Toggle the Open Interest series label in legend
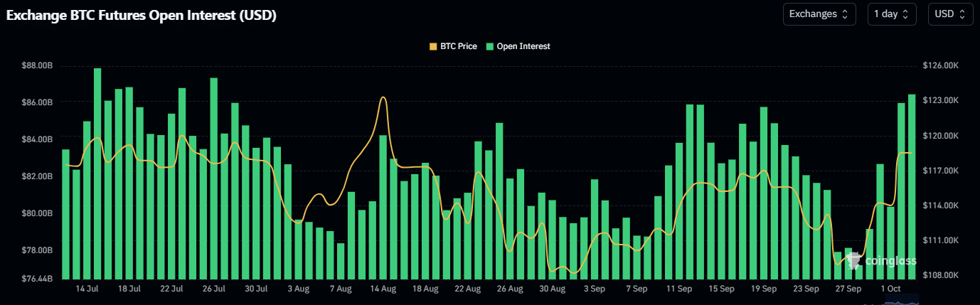 [x=523, y=46]
